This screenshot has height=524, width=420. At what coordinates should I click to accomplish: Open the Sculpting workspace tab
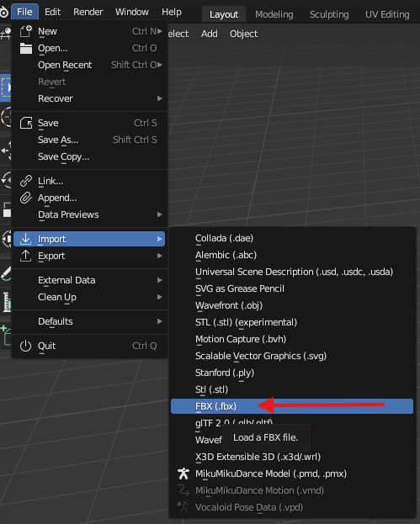tap(329, 14)
